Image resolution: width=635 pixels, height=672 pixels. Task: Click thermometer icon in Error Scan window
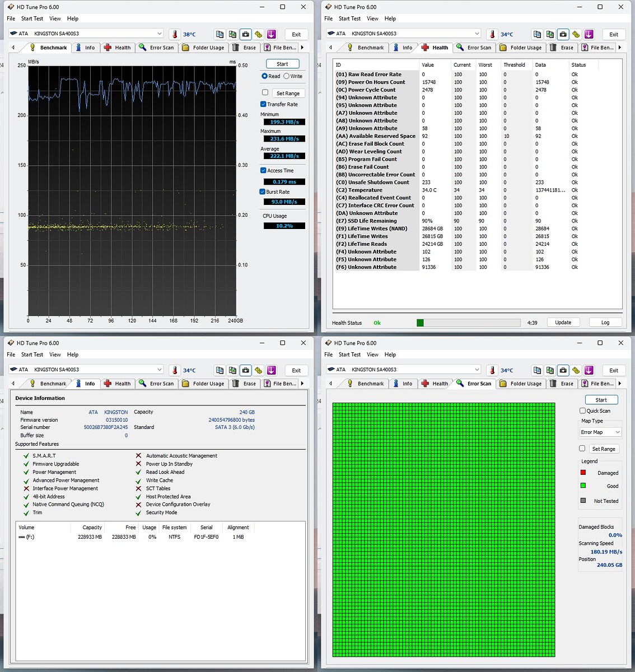click(492, 370)
